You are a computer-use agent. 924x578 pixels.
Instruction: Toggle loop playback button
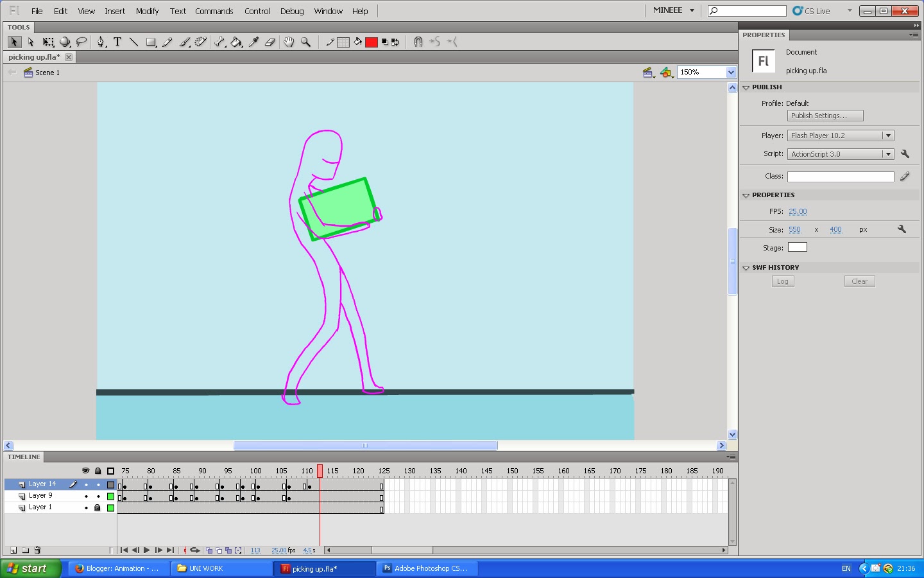(195, 550)
